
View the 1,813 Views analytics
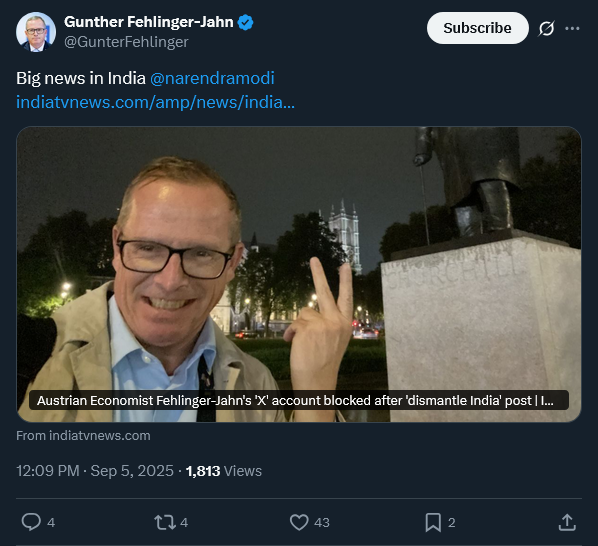[224, 471]
